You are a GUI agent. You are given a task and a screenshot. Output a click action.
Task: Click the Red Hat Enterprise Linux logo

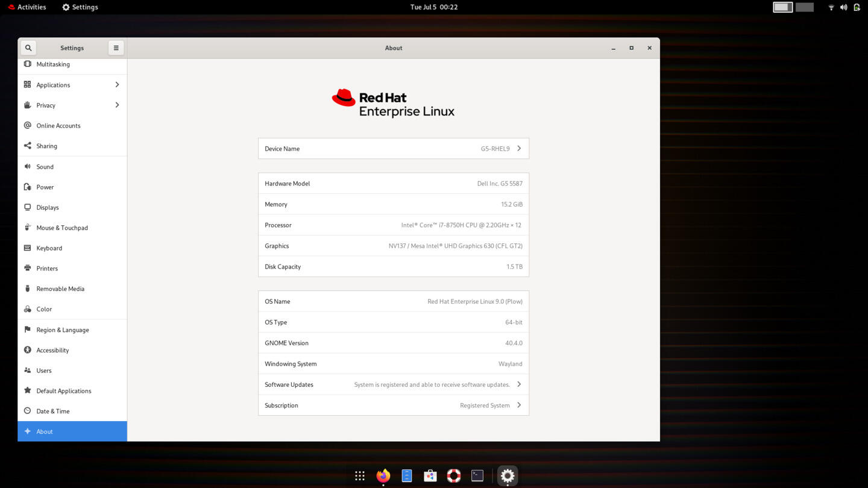click(x=393, y=103)
